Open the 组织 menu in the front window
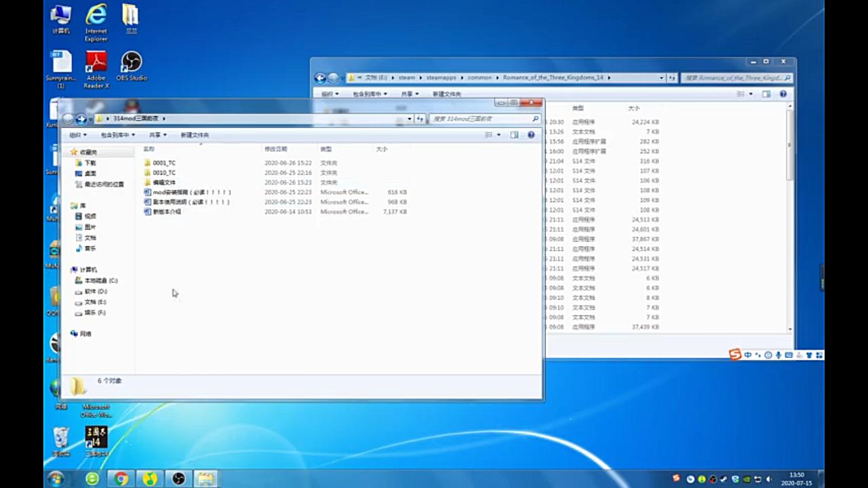 click(77, 135)
